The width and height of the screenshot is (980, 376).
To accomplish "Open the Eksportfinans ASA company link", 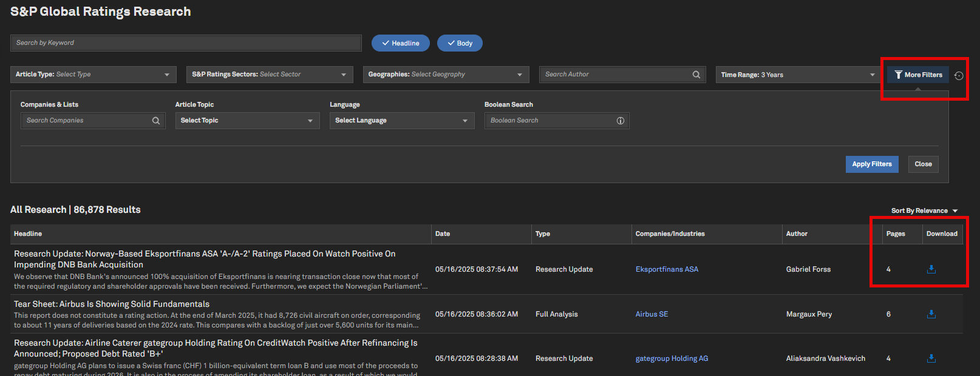I will coord(667,269).
